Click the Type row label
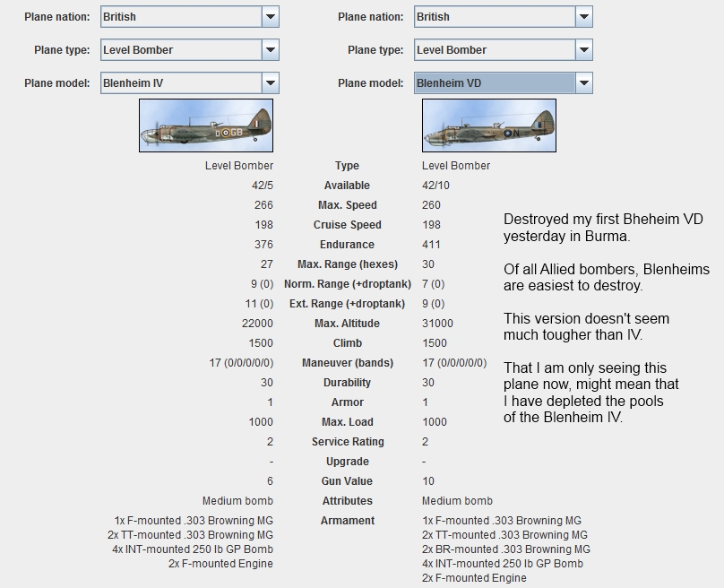Screen dimensions: 724x588 pos(348,166)
